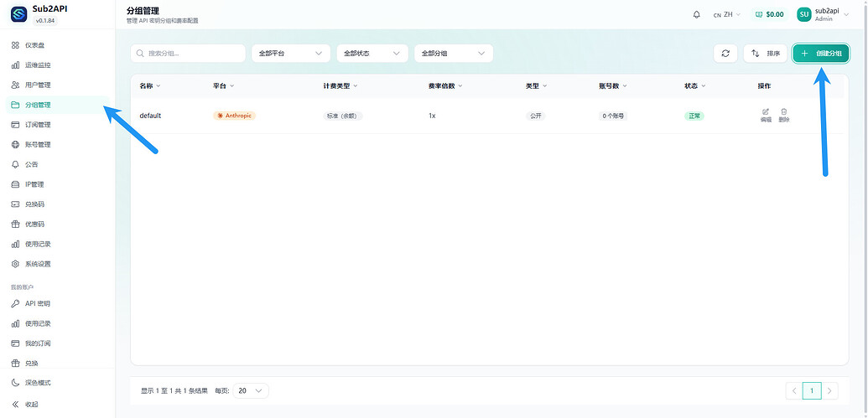The height and width of the screenshot is (418, 868).
Task: Click the notification bell icon in header
Action: [x=696, y=14]
